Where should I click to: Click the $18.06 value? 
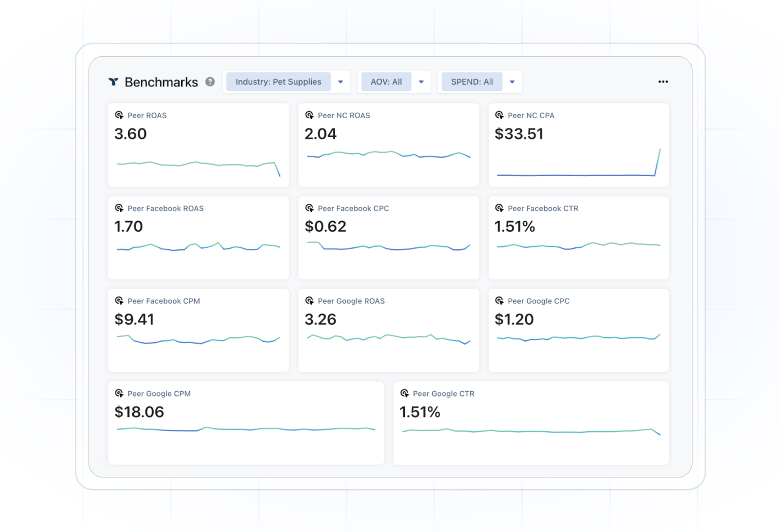tap(139, 412)
